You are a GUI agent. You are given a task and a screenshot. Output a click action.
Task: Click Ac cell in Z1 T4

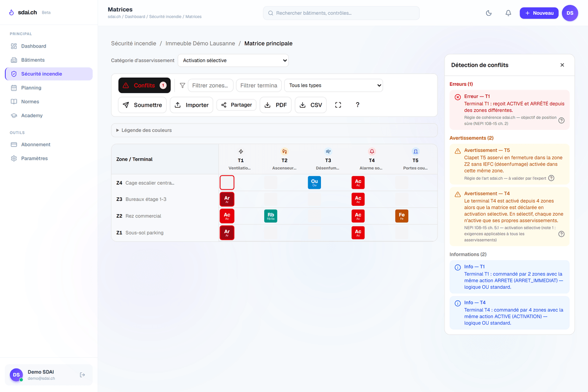click(358, 233)
